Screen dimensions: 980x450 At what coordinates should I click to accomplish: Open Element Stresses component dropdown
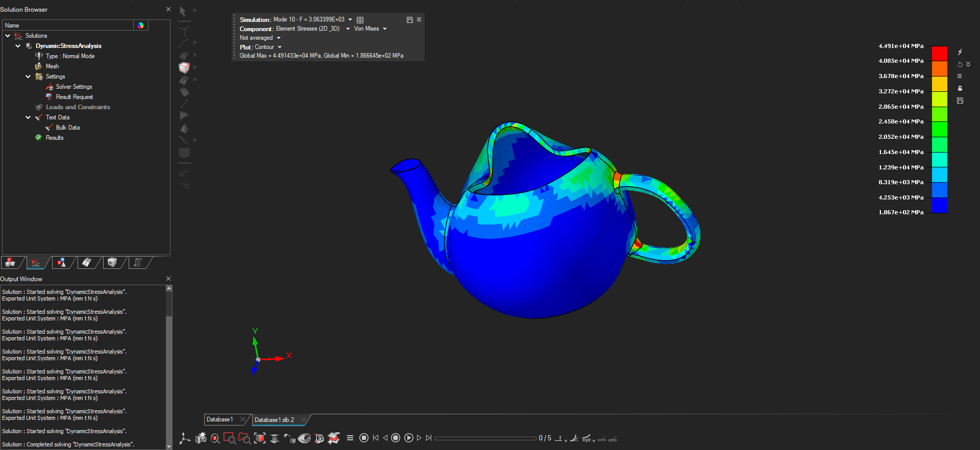pos(348,29)
